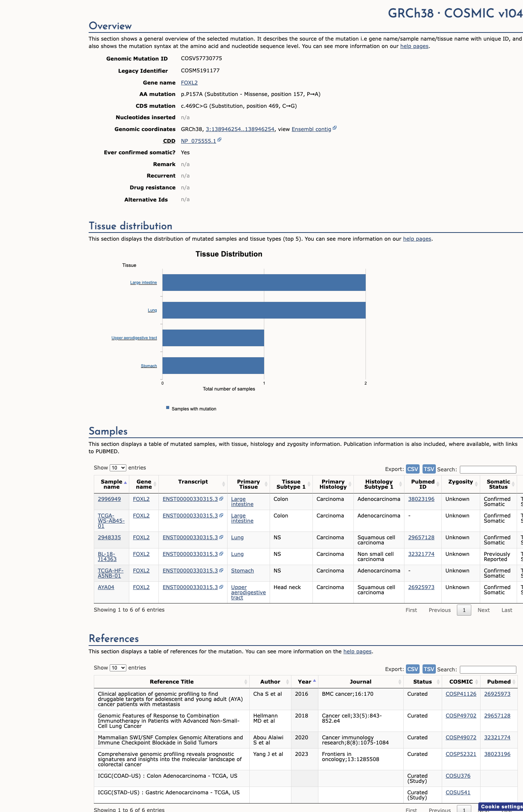Open NP_075555.1 CDD link
The image size is (523, 812).
coord(198,141)
